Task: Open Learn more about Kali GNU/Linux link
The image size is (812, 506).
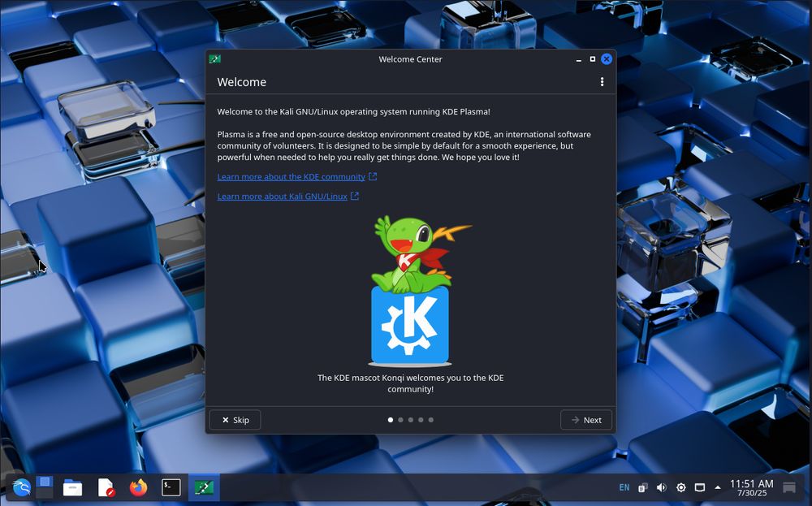Action: [x=283, y=197]
